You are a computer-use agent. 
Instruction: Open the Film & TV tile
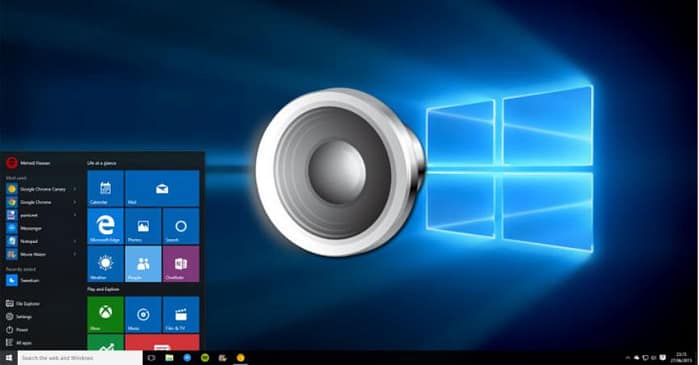181,315
